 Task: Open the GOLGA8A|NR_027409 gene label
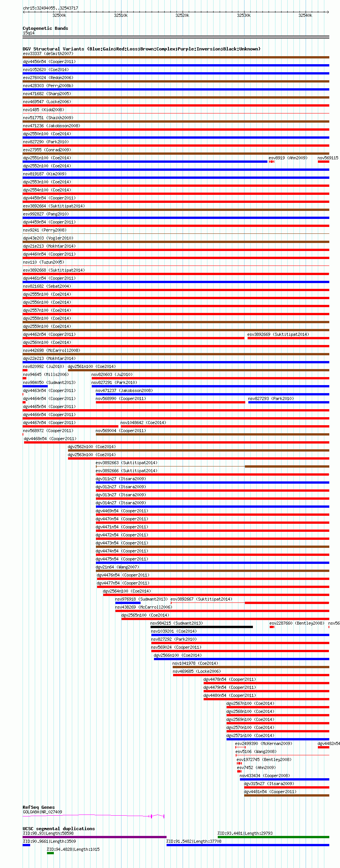pyautogui.click(x=42, y=812)
